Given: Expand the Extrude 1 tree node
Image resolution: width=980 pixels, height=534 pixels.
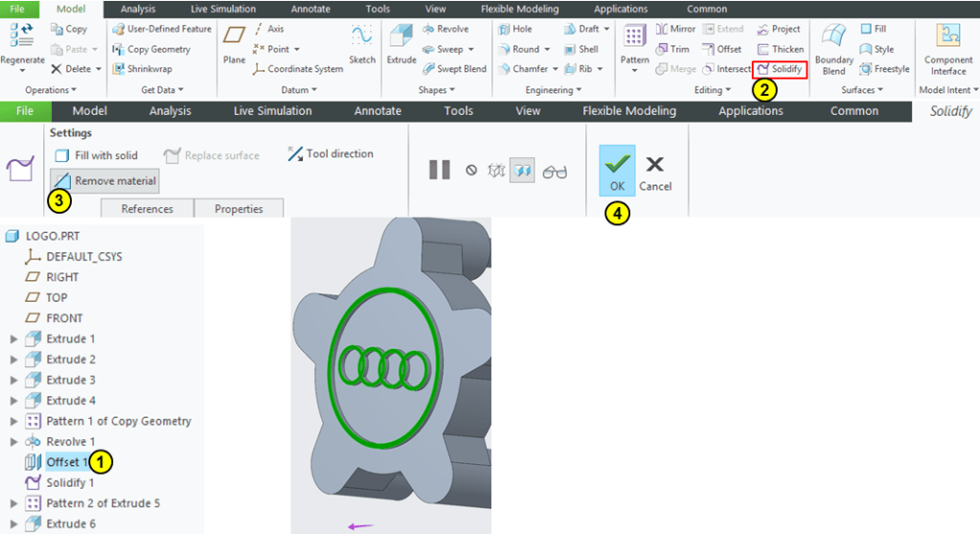Looking at the screenshot, I should (x=13, y=339).
